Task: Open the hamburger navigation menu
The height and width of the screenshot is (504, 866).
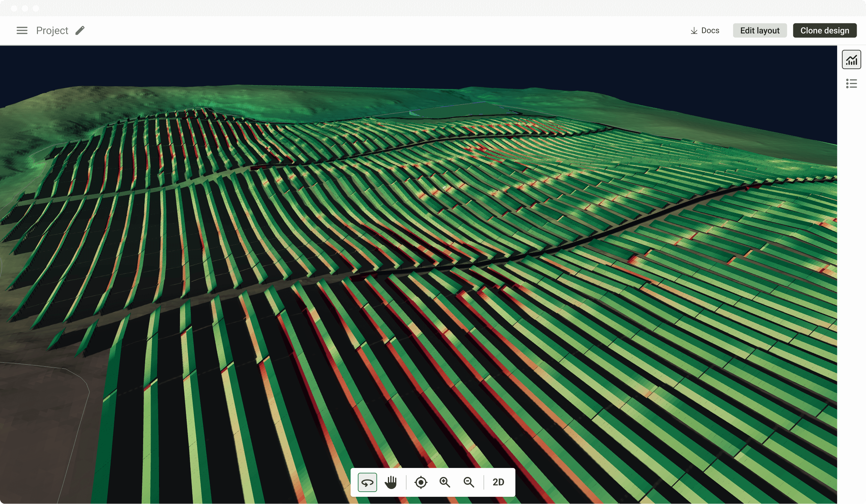Action: point(22,30)
